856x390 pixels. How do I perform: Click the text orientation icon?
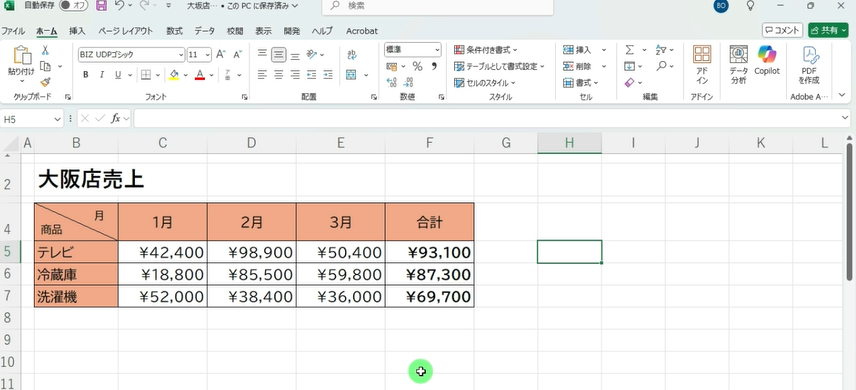click(312, 54)
